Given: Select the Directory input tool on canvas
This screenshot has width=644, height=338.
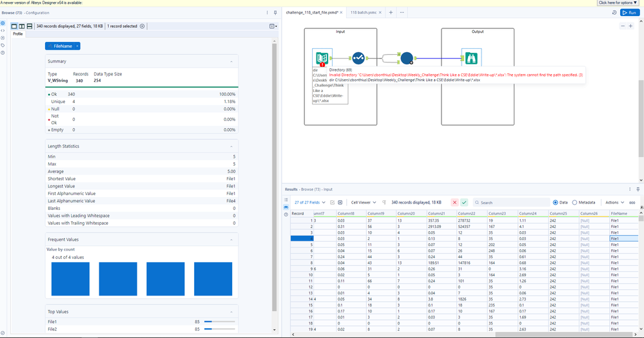Looking at the screenshot, I should click(x=322, y=58).
